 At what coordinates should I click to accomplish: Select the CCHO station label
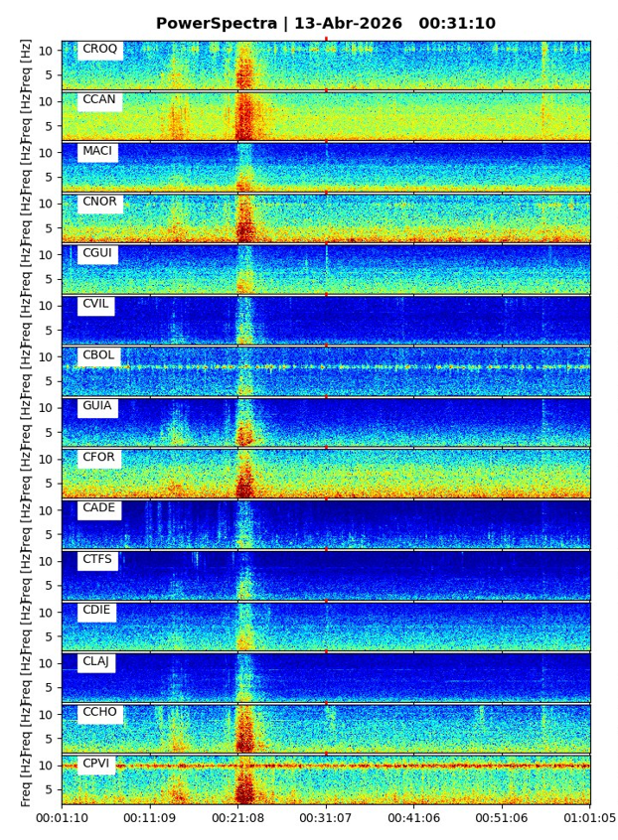[99, 713]
